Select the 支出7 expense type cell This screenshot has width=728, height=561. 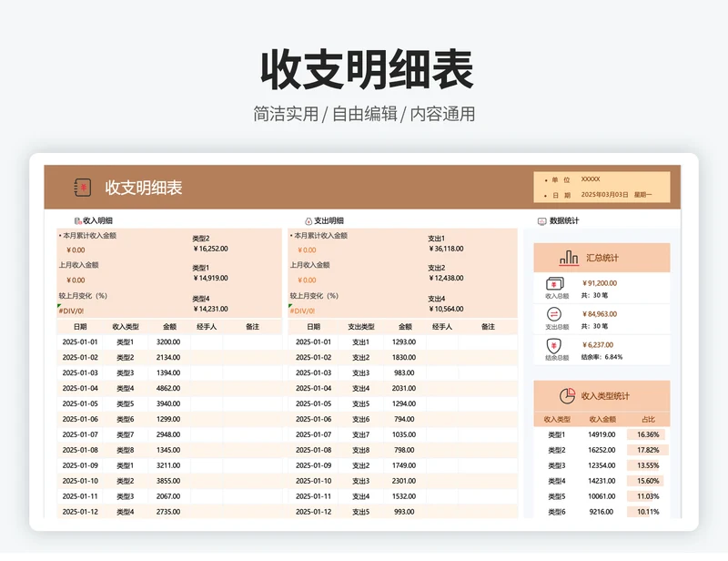360,434
